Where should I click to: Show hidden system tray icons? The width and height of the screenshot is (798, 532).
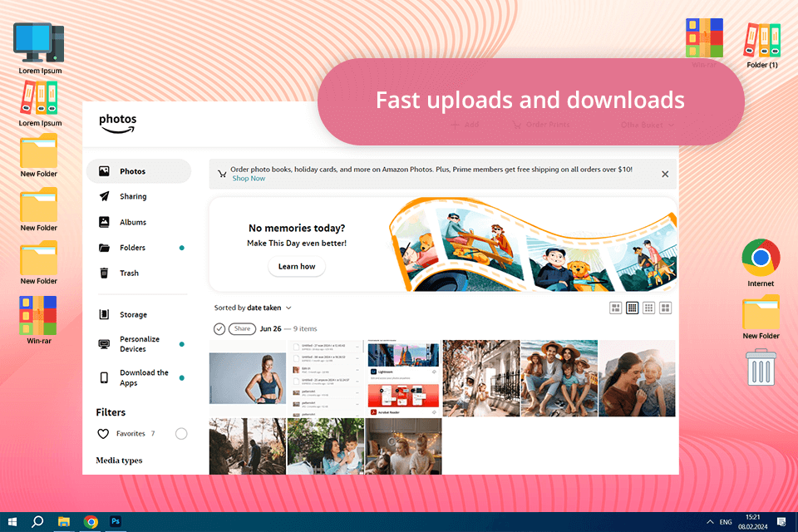[x=709, y=522]
